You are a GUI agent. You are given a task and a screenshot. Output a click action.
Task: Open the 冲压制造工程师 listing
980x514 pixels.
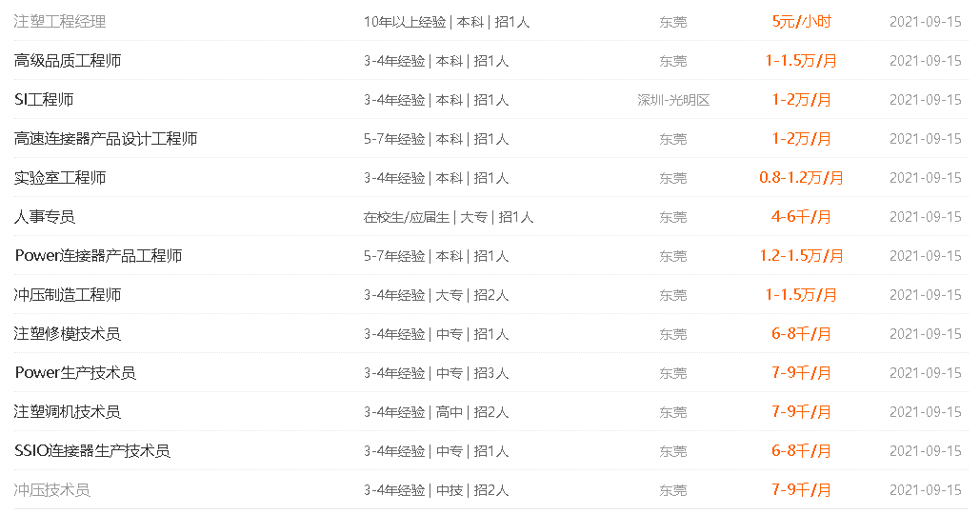[68, 295]
